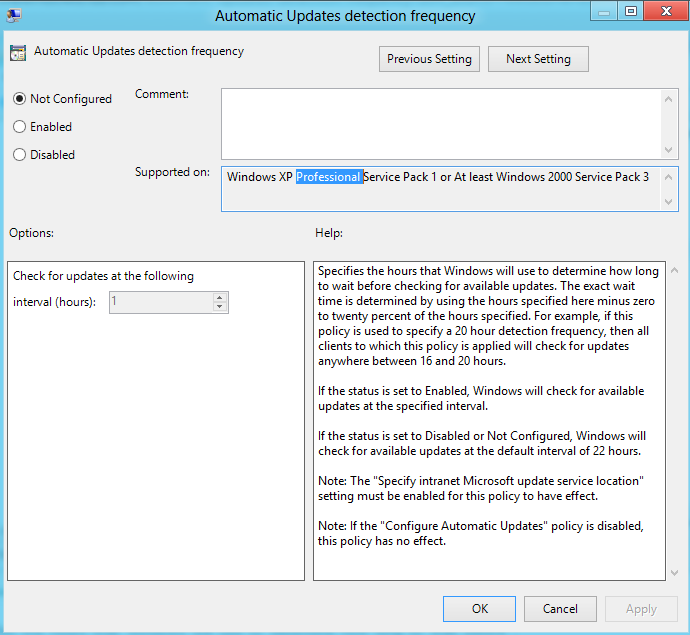690x635 pixels.
Task: Click the 'Comment:' label
Action: 162,94
